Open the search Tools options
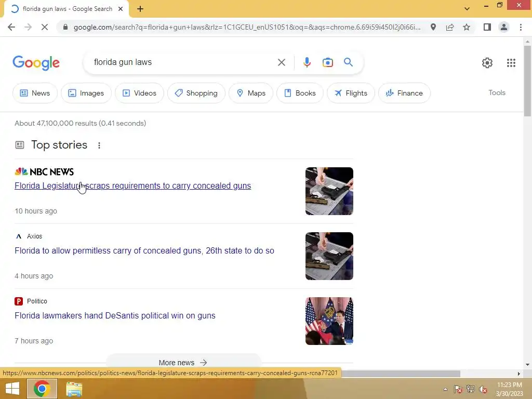The height and width of the screenshot is (399, 532). pos(497,92)
